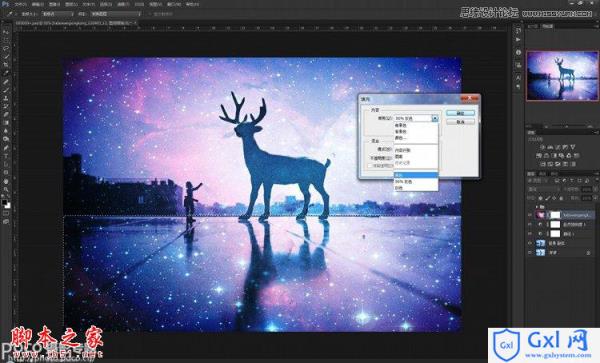Click the foreground color swatch
600x363 pixels.
tap(4, 202)
